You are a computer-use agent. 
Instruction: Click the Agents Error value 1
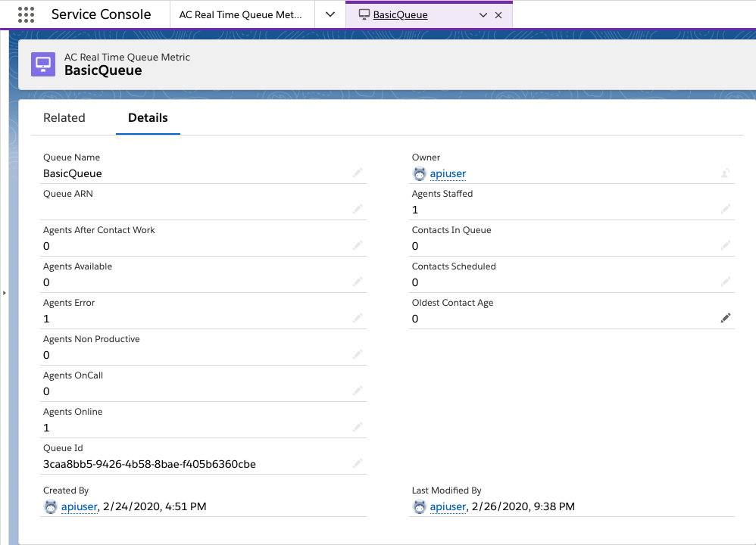[46, 319]
